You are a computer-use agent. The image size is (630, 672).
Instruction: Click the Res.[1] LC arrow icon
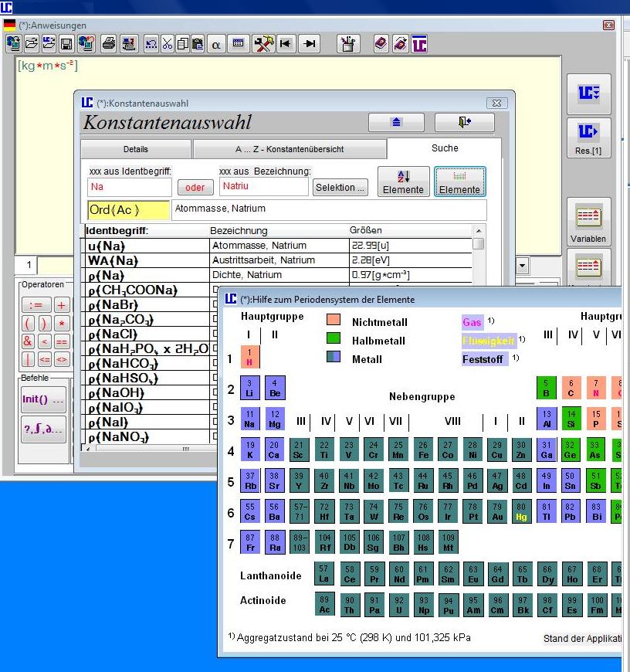[588, 138]
